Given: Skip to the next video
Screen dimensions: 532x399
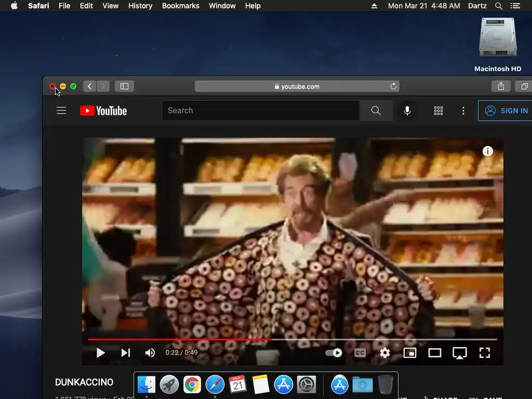Looking at the screenshot, I should (126, 353).
